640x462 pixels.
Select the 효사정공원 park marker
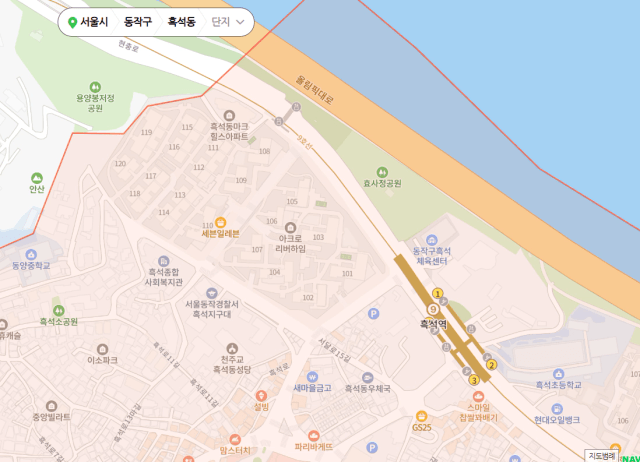coord(382,172)
